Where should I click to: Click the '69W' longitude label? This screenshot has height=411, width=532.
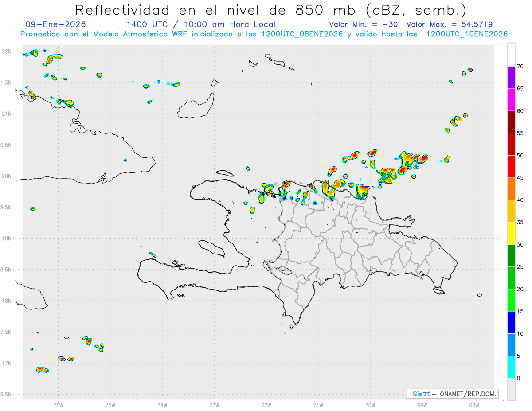coord(422,405)
